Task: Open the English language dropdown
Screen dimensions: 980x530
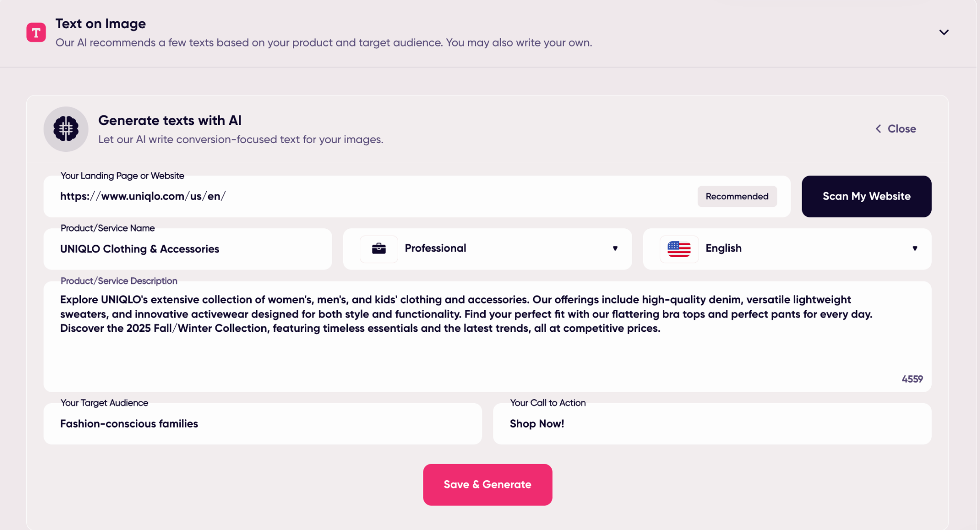Action: pyautogui.click(x=914, y=248)
